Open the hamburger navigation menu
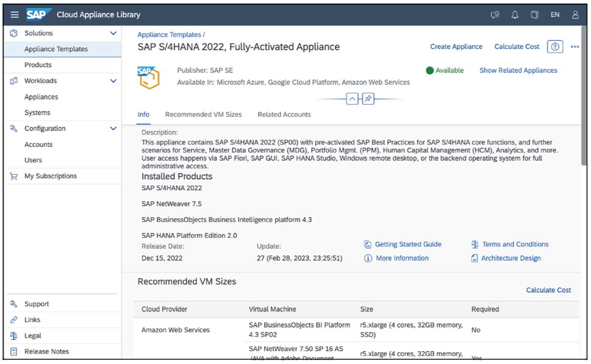Screen dimensions: 591x364 pos(14,15)
